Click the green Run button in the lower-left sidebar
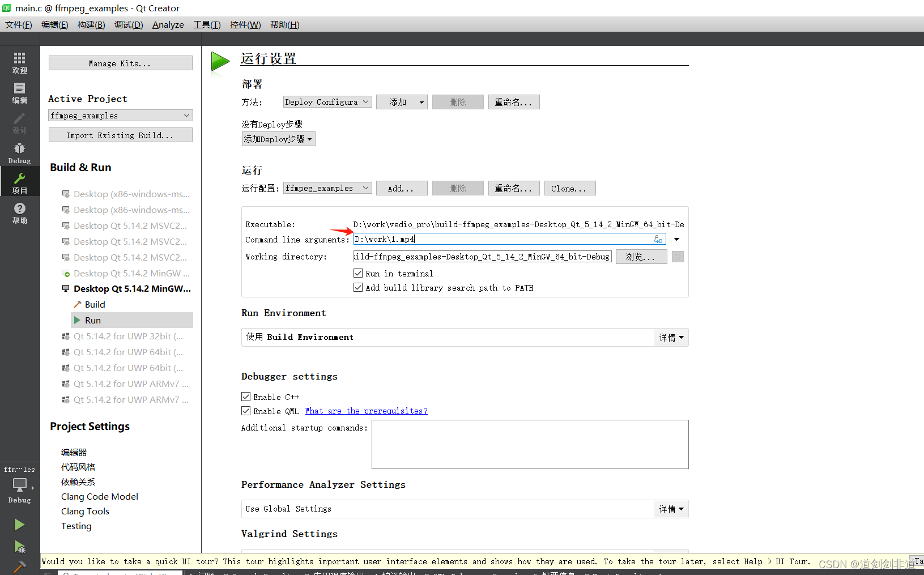 coord(19,525)
